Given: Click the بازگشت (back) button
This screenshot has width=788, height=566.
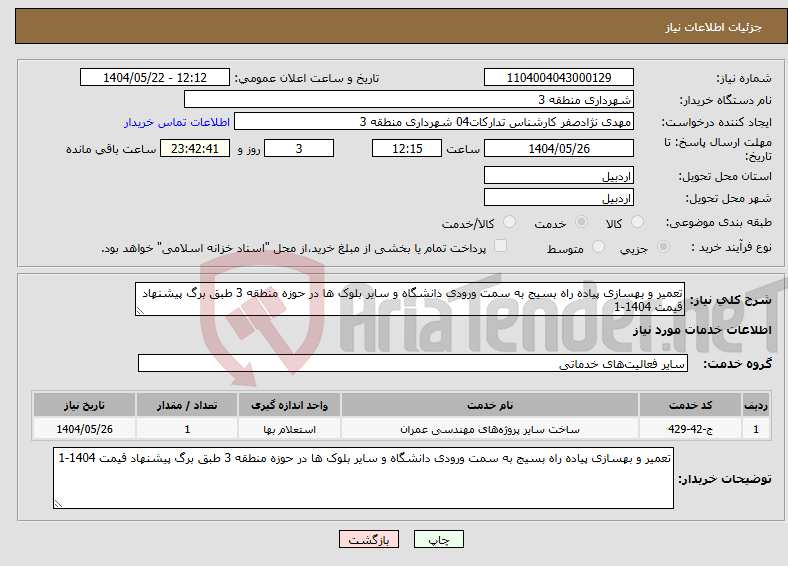Looking at the screenshot, I should [369, 539].
